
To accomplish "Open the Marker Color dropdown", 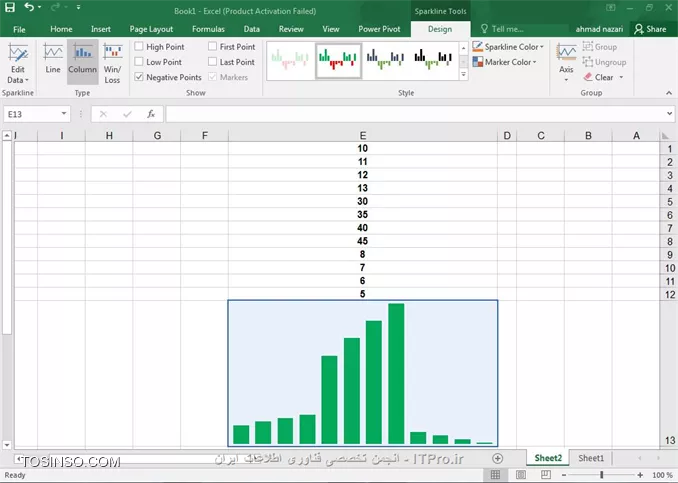I will (x=507, y=62).
